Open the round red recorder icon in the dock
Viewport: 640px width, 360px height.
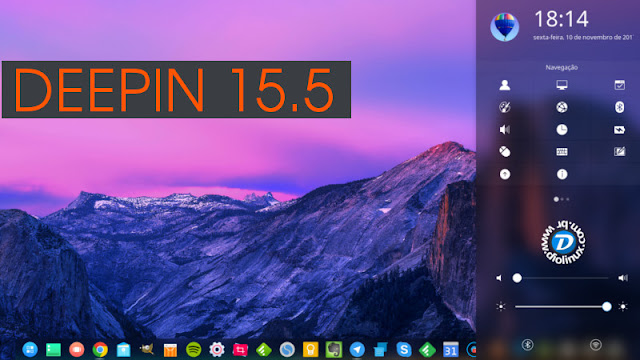tap(76, 349)
